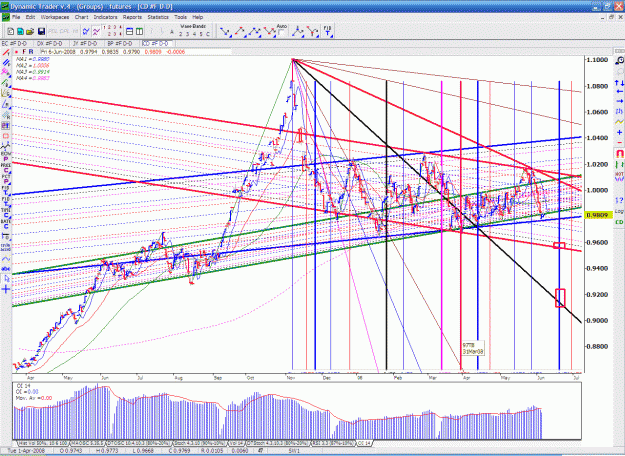Switch to the CD #F D-D chart tab
This screenshot has height=456, width=625.
(156, 43)
